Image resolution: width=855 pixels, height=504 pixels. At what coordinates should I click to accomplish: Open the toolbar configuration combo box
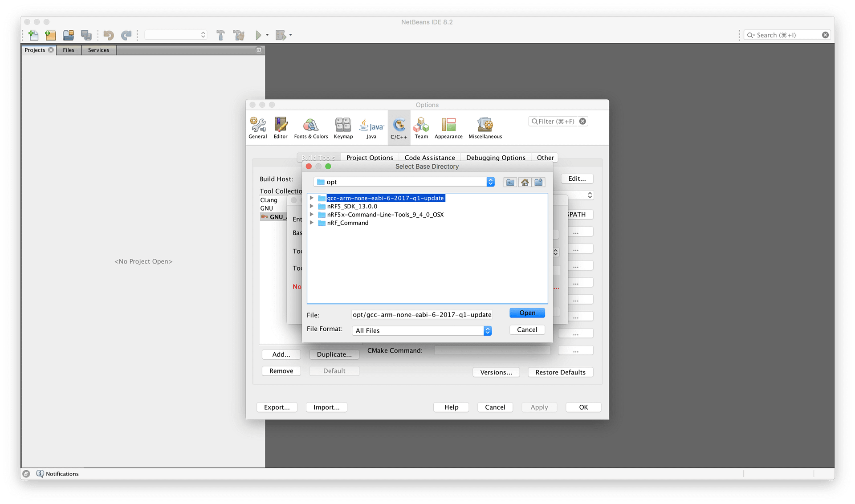tap(176, 35)
